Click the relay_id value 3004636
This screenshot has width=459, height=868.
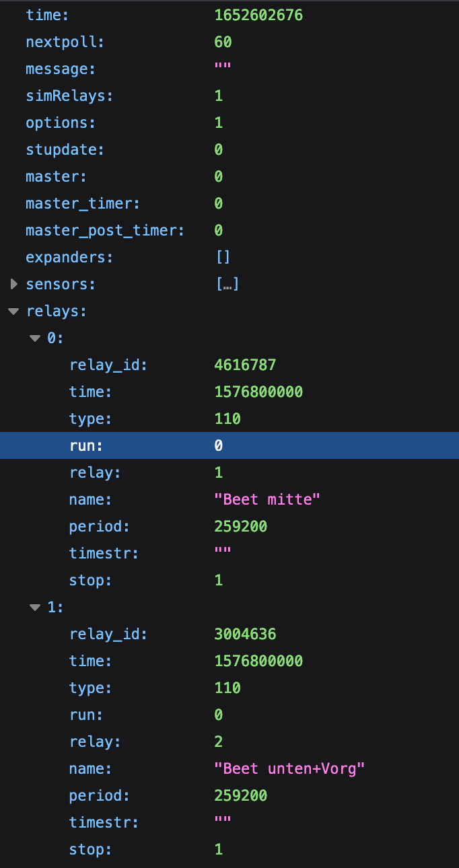pyautogui.click(x=245, y=635)
